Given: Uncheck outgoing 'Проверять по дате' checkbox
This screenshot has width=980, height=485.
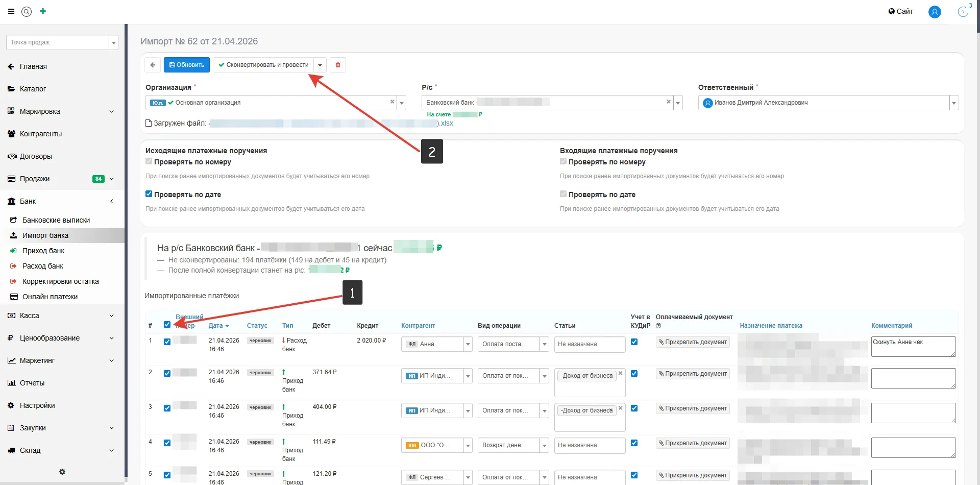Looking at the screenshot, I should 149,194.
